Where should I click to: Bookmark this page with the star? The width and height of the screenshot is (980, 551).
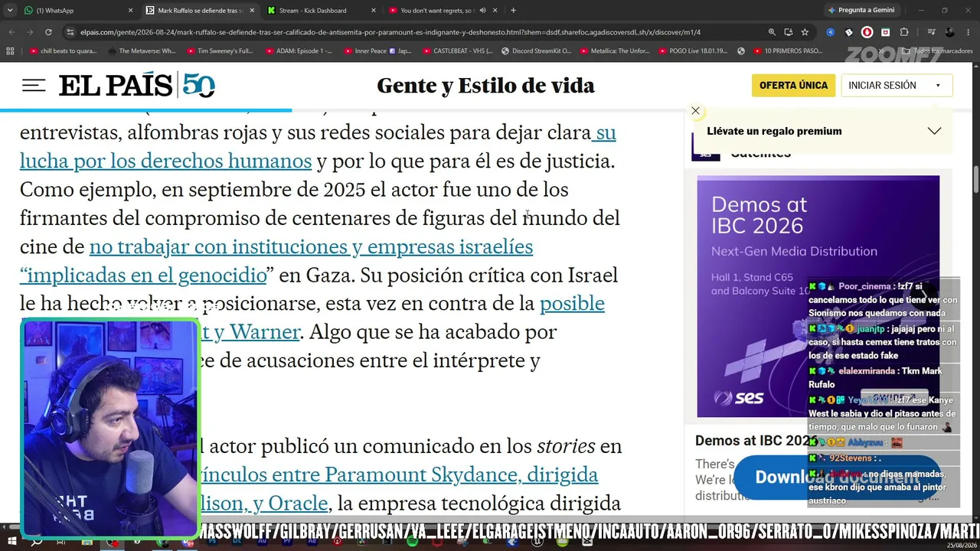pyautogui.click(x=805, y=32)
